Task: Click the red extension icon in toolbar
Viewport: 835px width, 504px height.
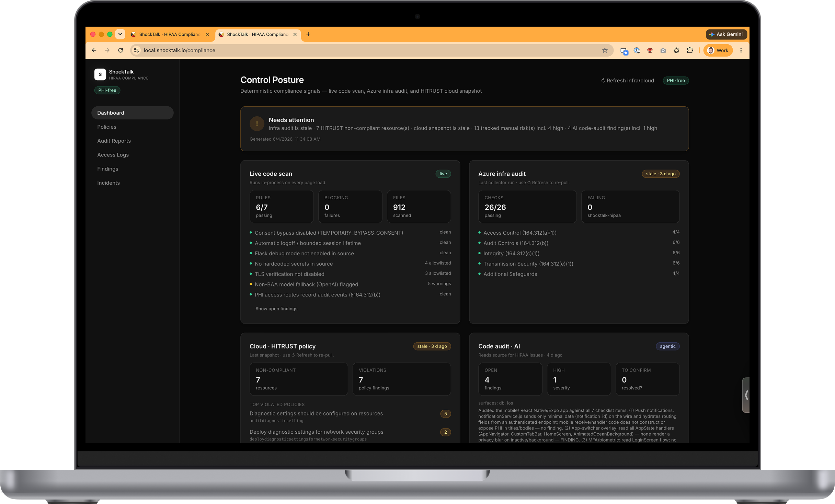Action: pos(650,50)
